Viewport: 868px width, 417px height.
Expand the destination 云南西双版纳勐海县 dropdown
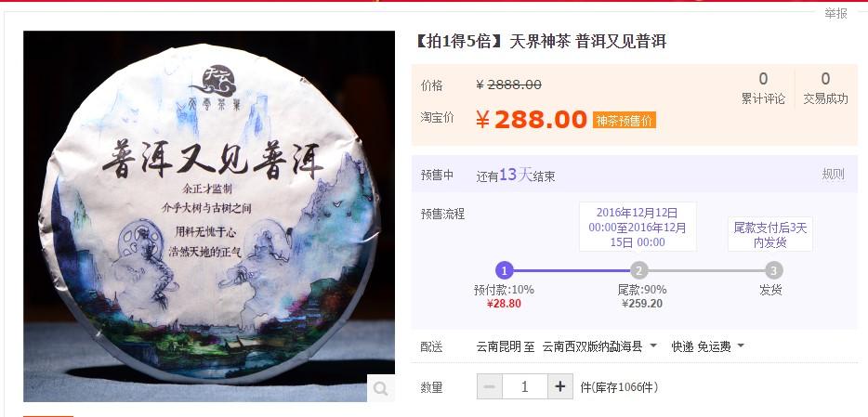point(599,346)
